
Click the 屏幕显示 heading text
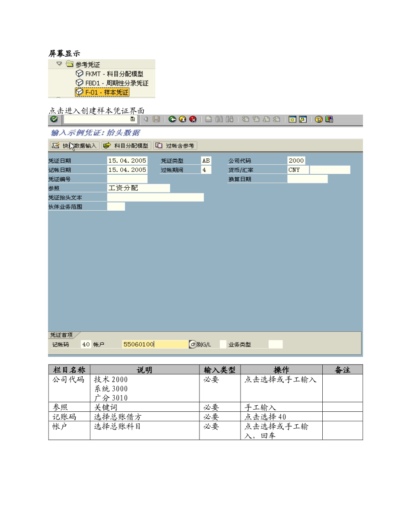pyautogui.click(x=64, y=54)
